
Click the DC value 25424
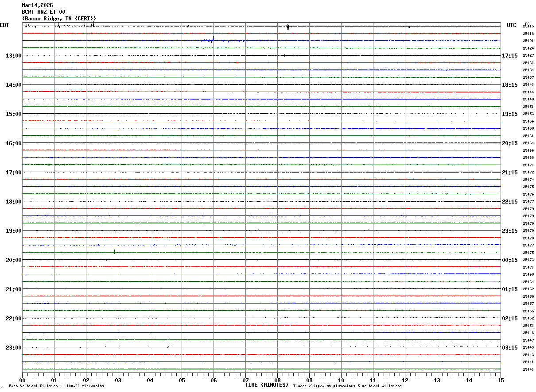pos(528,48)
